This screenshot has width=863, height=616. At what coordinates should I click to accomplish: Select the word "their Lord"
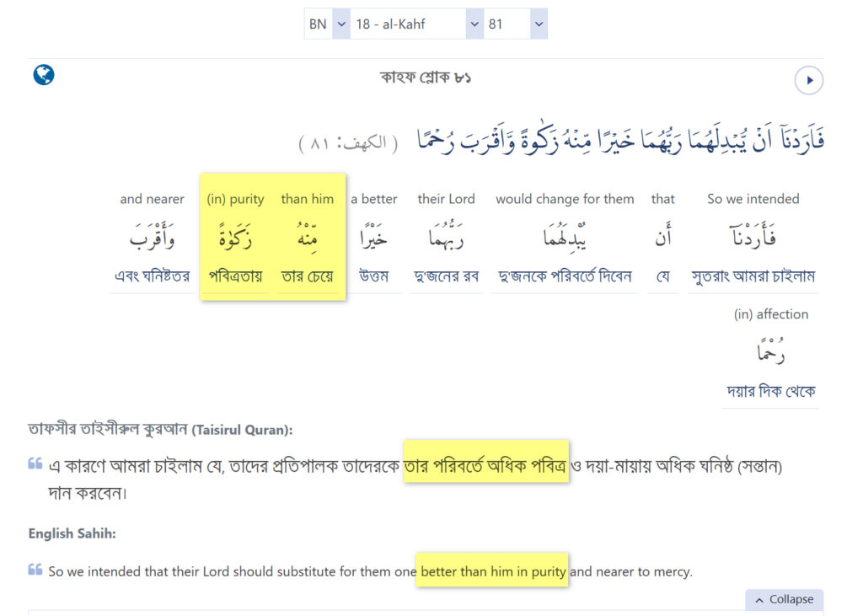446,239
